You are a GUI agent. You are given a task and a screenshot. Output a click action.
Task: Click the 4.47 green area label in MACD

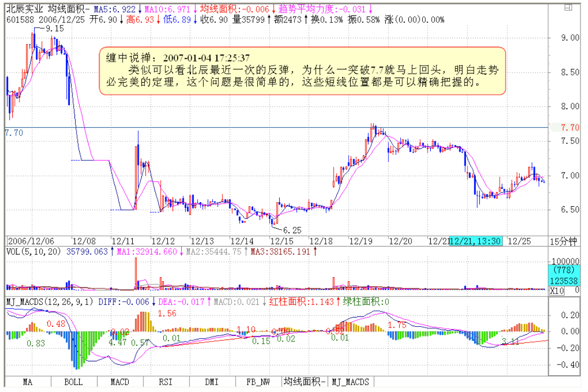(118, 342)
